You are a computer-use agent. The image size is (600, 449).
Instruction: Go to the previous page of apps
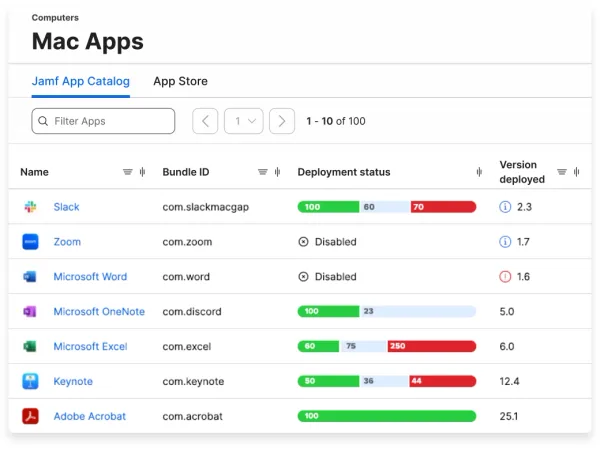coord(205,121)
